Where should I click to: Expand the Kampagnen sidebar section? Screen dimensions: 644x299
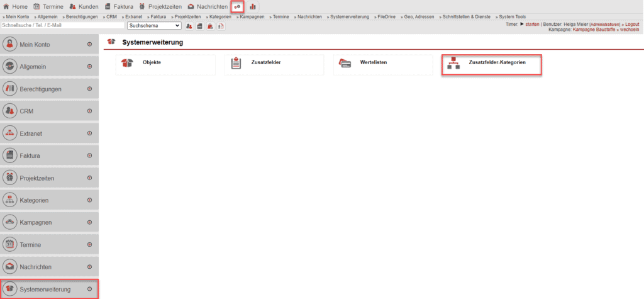click(89, 222)
